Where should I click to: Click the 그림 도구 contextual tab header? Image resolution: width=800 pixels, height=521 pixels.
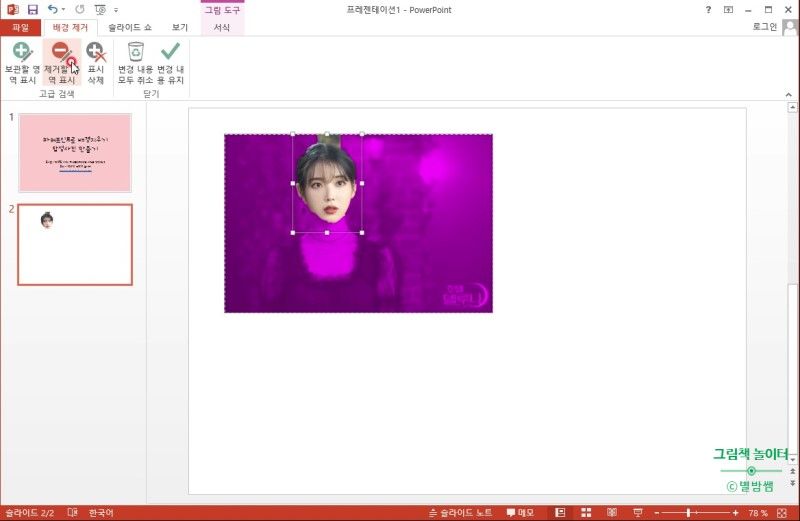point(222,10)
